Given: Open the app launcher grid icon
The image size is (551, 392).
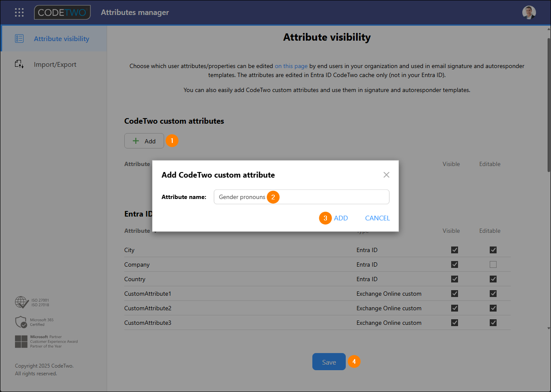Looking at the screenshot, I should [19, 12].
